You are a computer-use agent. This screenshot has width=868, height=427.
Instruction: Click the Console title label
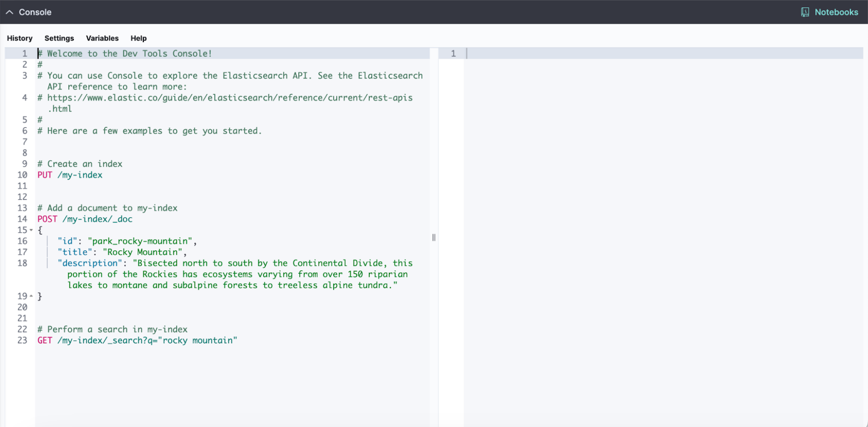[35, 12]
